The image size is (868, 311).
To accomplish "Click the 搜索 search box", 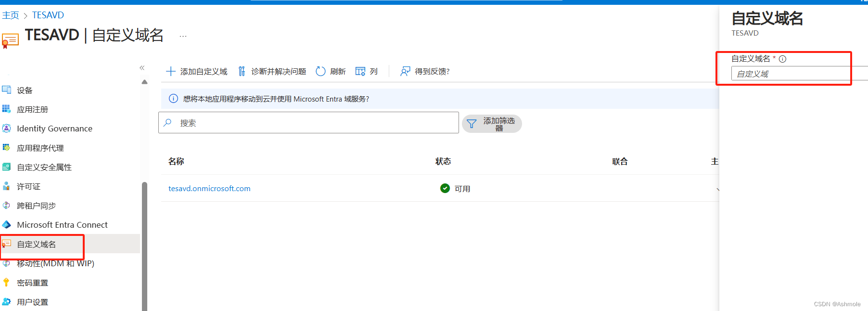I will (308, 123).
